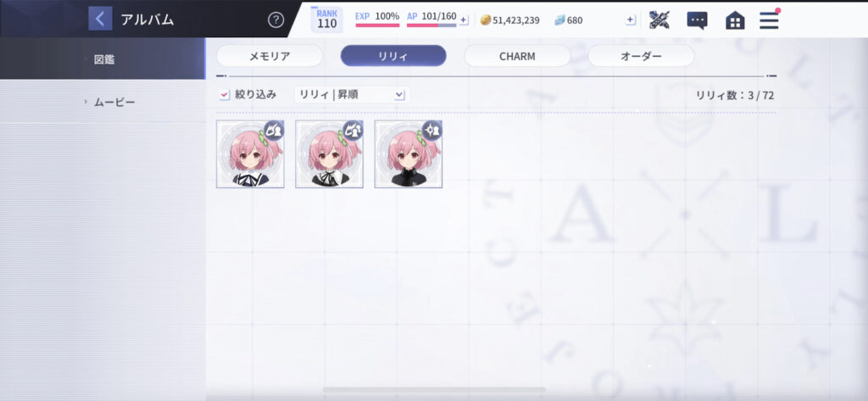Click the horizontal scrollbar at the bottom
This screenshot has height=401, width=868.
pos(434,390)
